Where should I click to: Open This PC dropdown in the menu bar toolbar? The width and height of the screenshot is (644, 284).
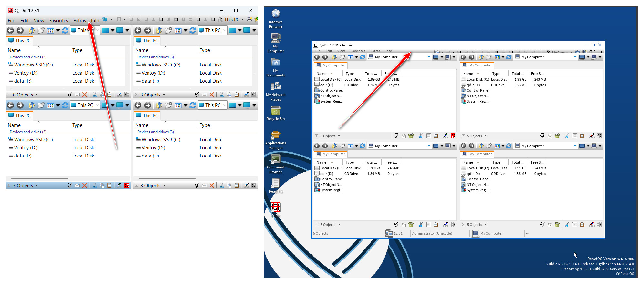[243, 19]
